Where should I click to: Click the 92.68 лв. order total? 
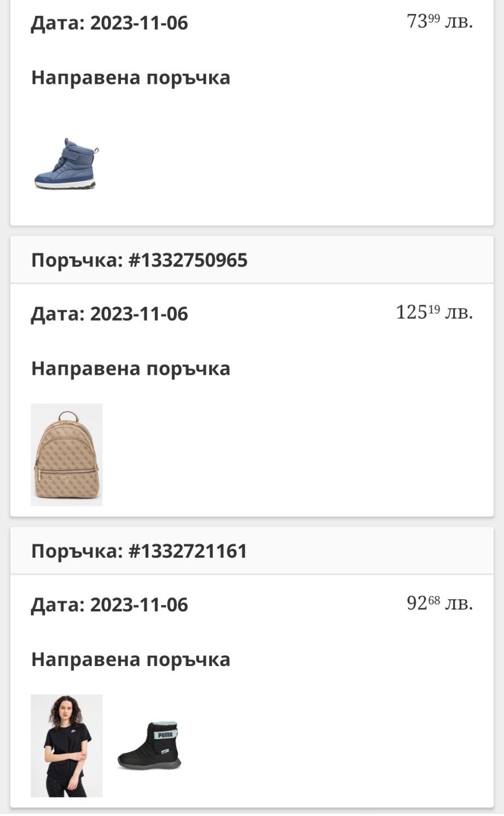tap(439, 604)
